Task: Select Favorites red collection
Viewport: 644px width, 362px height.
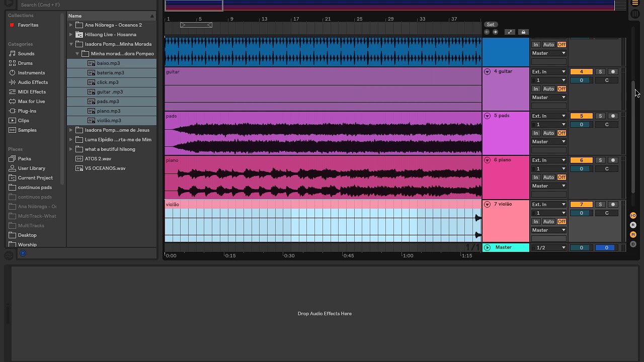Action: pos(28,25)
